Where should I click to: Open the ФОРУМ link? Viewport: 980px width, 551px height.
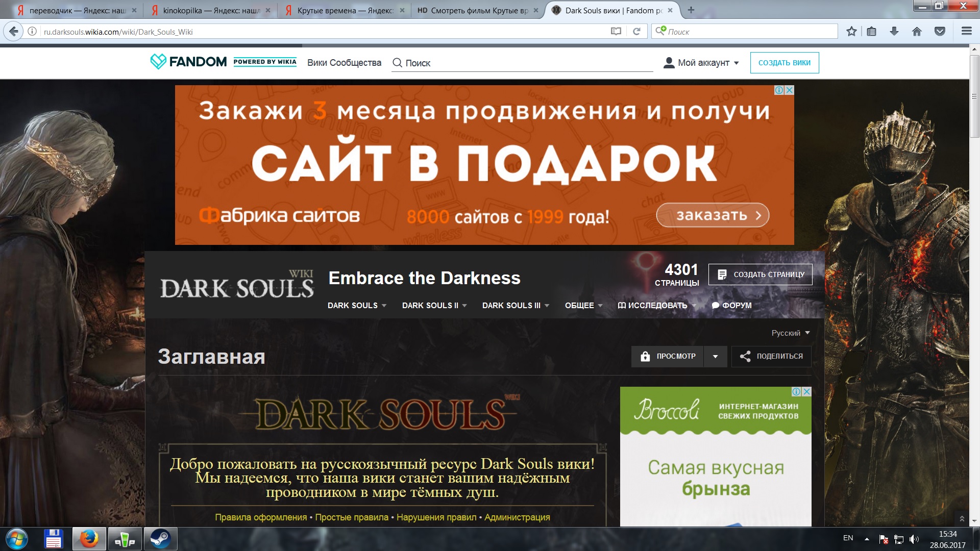[x=731, y=305]
